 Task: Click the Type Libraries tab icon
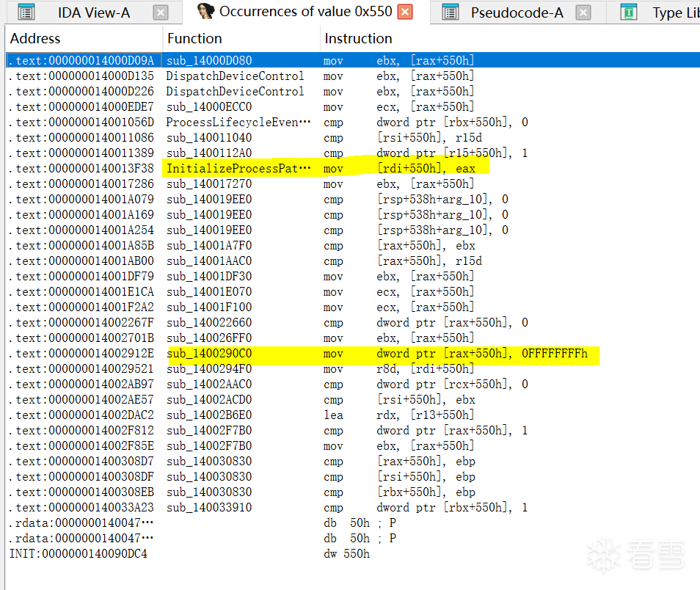(x=629, y=12)
